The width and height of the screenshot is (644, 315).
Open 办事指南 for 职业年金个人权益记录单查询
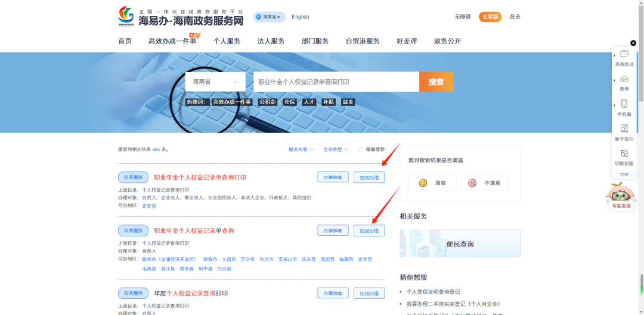pos(333,230)
